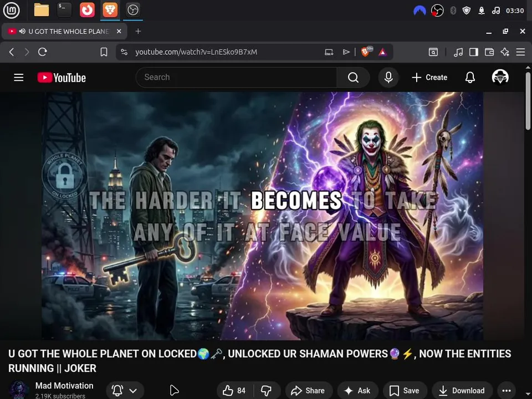View site settings icon in address bar
The width and height of the screenshot is (532, 399).
click(124, 52)
